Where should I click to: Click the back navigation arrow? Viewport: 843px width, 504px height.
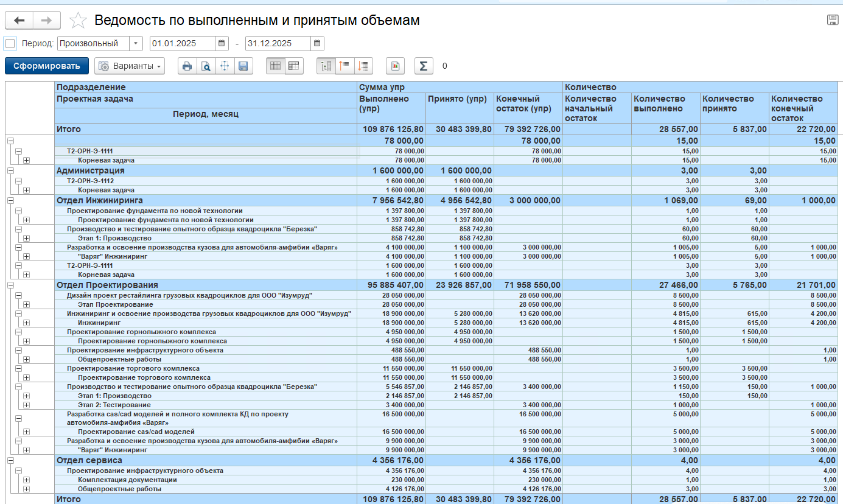(19, 20)
